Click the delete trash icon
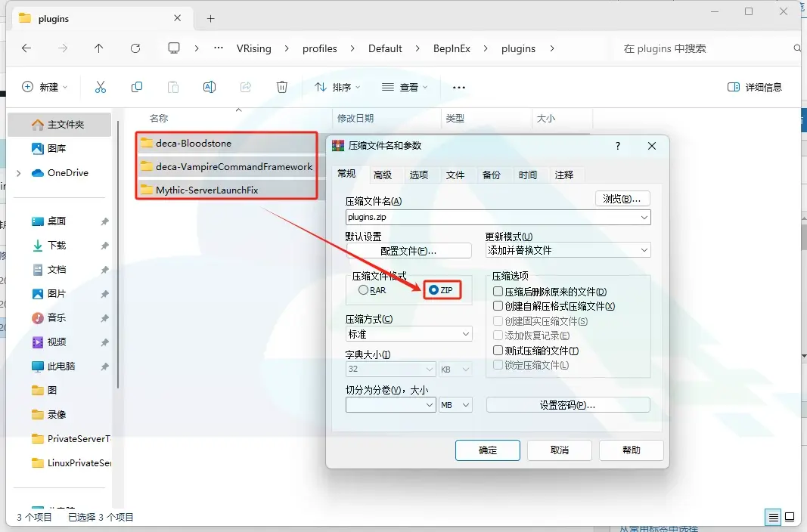 click(x=281, y=88)
